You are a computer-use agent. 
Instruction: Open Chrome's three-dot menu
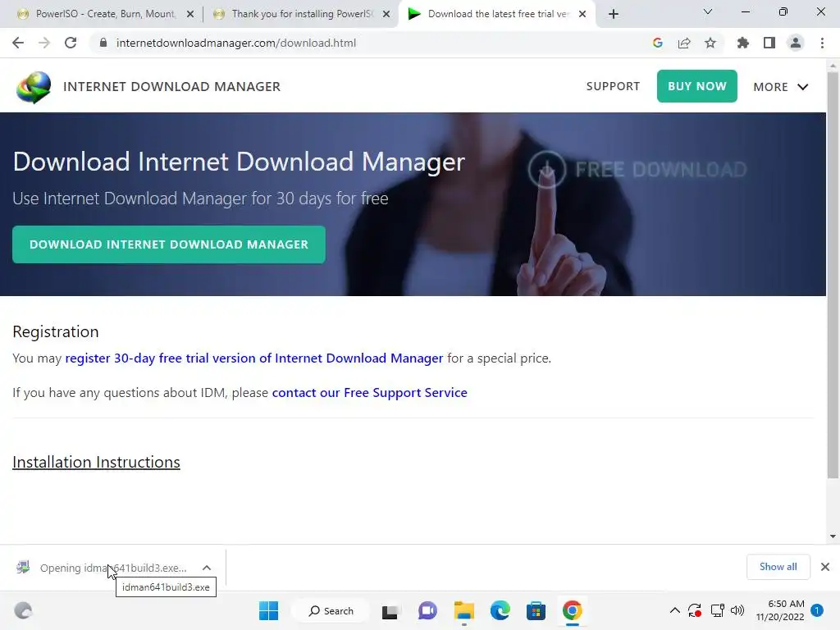[822, 43]
